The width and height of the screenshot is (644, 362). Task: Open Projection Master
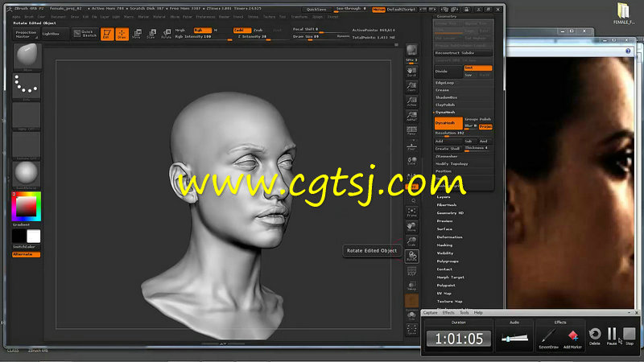26,34
